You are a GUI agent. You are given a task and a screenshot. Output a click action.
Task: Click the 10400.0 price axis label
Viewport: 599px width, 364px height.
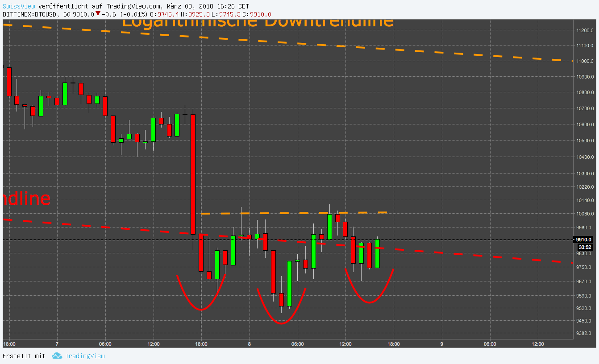point(585,157)
